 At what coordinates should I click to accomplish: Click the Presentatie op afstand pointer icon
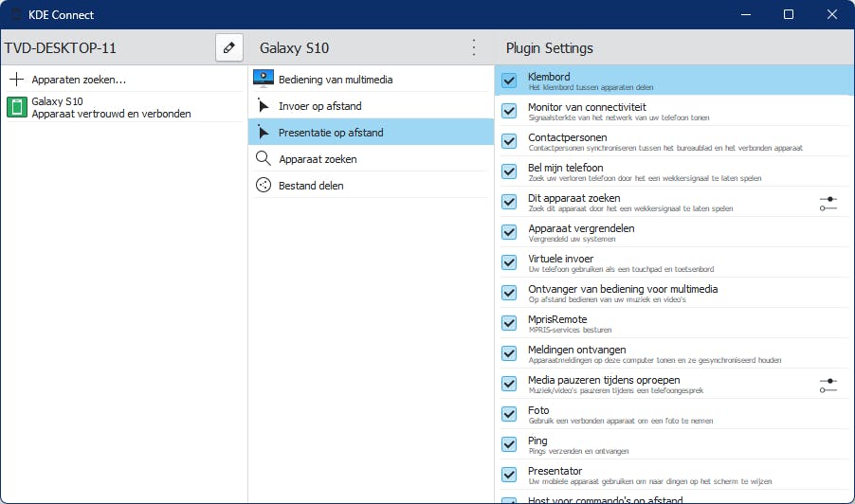[264, 133]
